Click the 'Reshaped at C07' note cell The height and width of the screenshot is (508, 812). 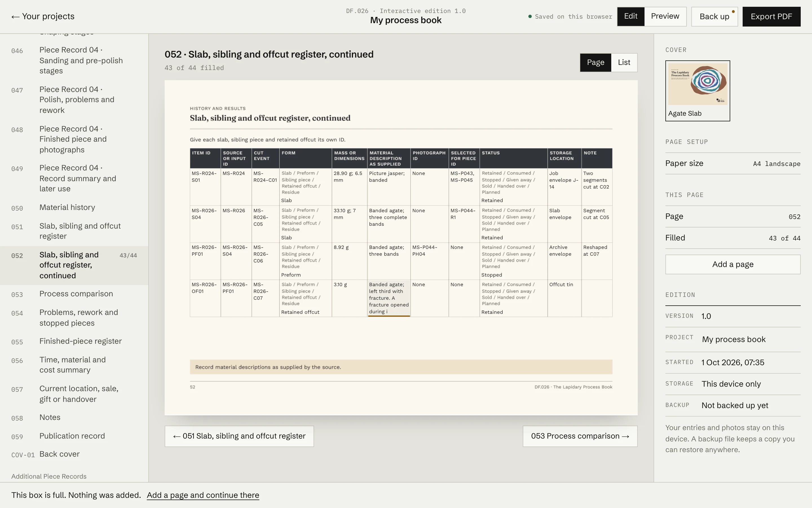(597, 261)
